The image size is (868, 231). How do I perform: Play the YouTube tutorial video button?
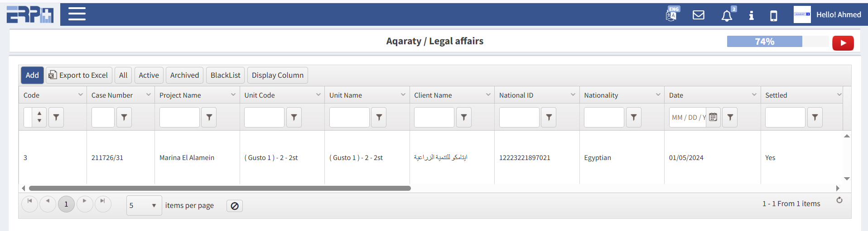click(x=843, y=43)
